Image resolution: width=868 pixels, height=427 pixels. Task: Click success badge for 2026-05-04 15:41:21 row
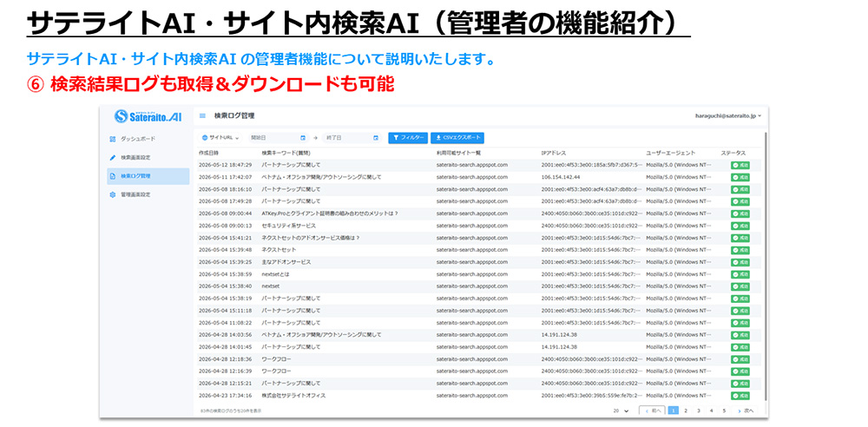point(740,238)
